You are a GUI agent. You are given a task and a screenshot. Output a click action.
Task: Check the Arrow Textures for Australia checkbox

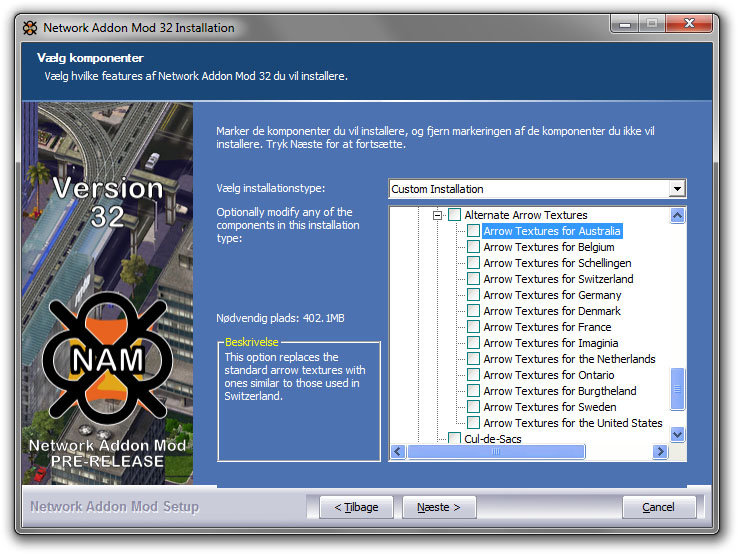coord(473,231)
